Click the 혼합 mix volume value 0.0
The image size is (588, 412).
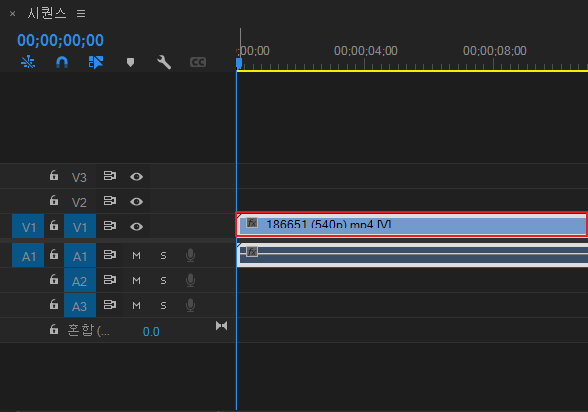pos(151,332)
